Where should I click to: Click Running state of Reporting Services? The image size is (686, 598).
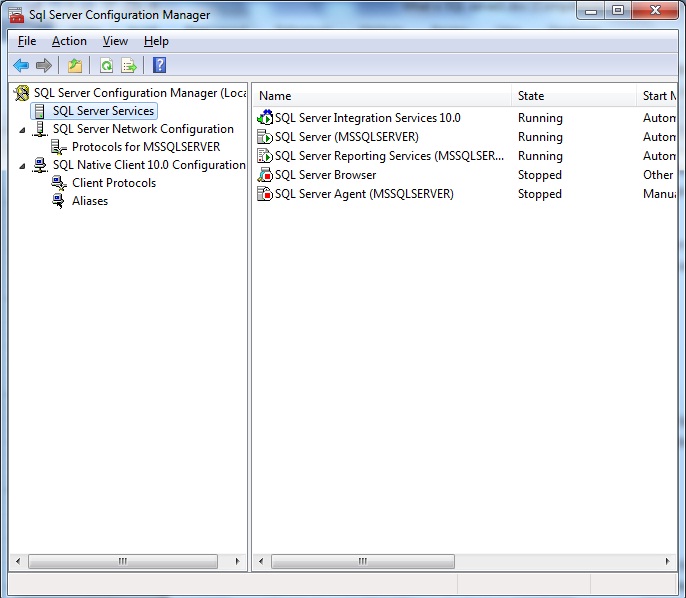tap(540, 156)
